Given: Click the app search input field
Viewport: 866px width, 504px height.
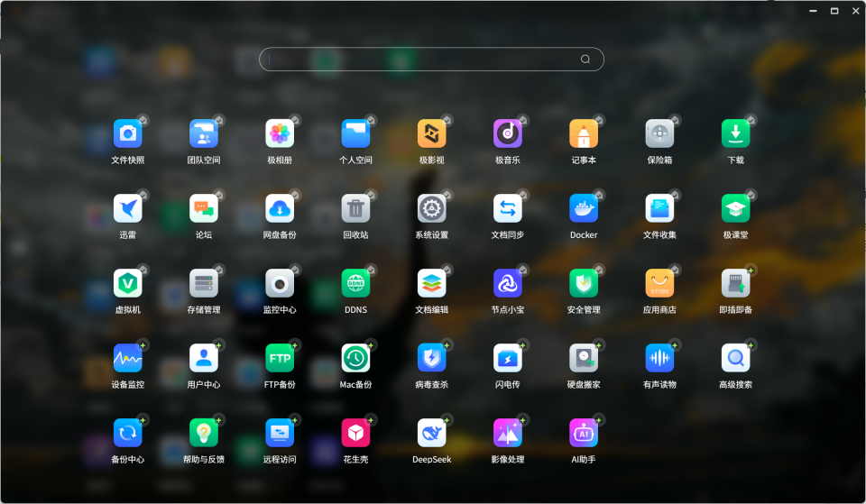Looking at the screenshot, I should click(431, 60).
